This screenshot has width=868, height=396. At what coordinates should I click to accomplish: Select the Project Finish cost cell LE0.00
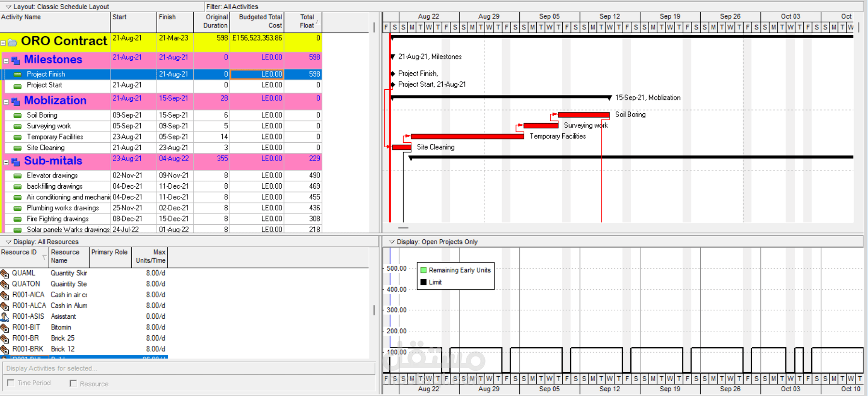pos(257,74)
